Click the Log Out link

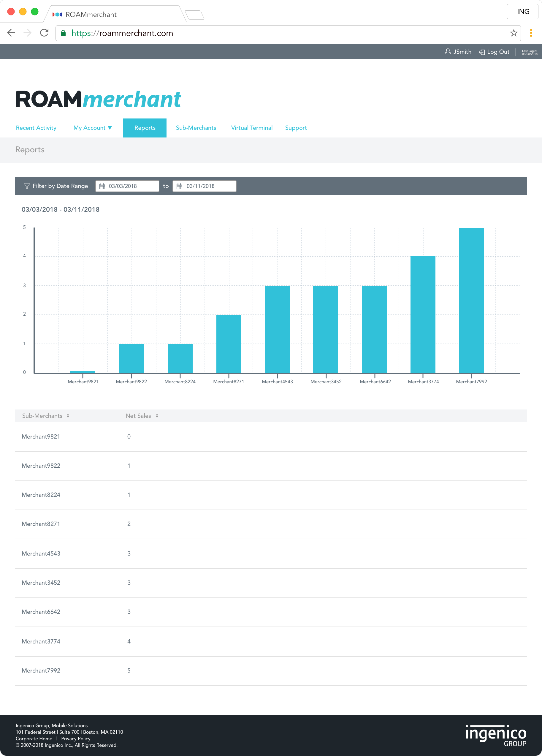[498, 52]
